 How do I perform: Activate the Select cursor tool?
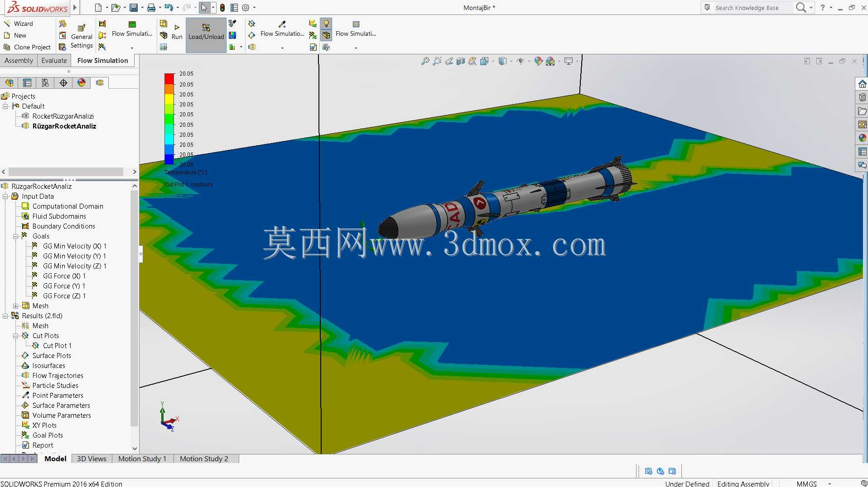(x=204, y=8)
